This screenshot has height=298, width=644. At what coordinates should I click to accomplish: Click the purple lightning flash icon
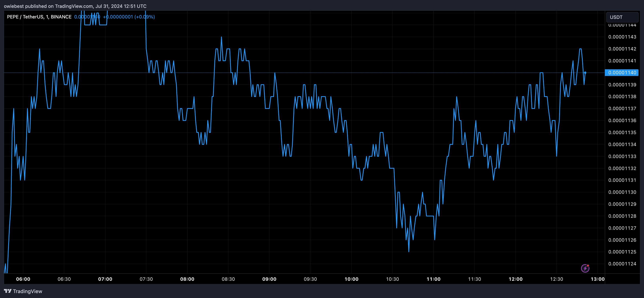(x=585, y=268)
